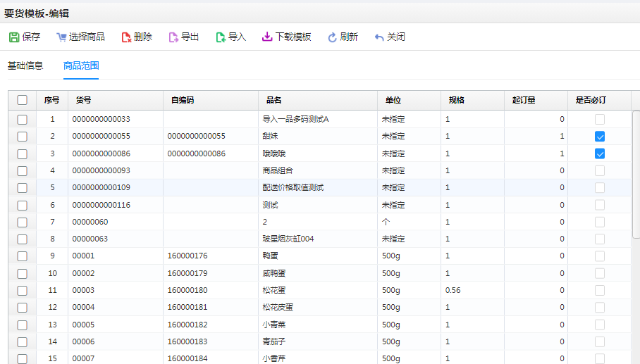640x364 pixels.
Task: Click the 删除 button label
Action: tap(143, 37)
